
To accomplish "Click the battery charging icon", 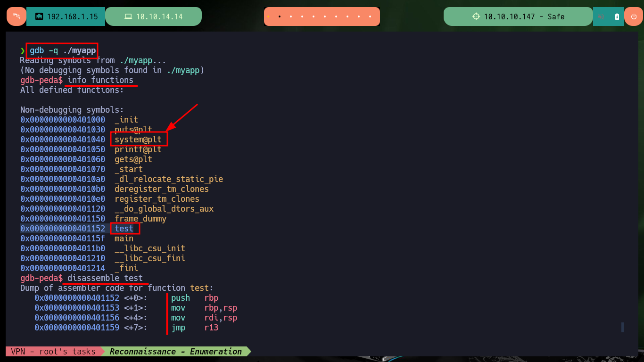I will point(617,16).
